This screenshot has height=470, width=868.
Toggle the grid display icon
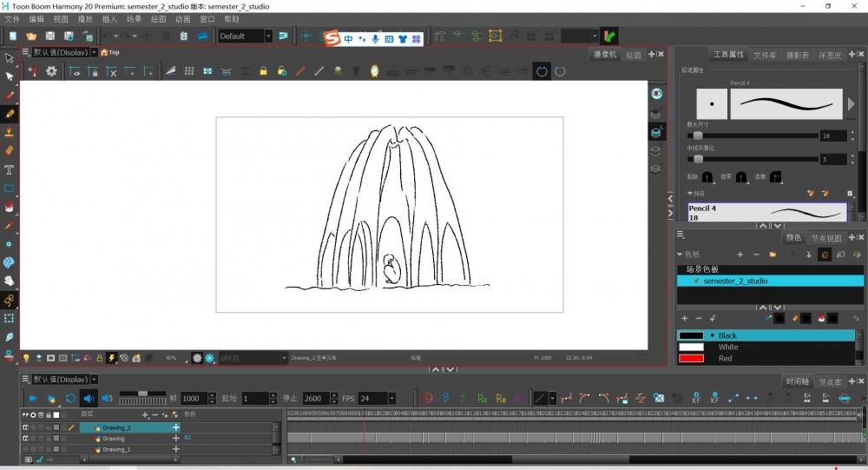coord(189,71)
